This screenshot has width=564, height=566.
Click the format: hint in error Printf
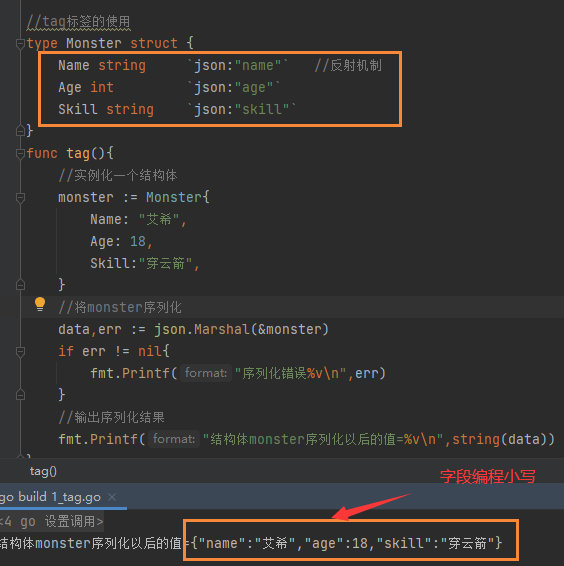click(x=206, y=373)
